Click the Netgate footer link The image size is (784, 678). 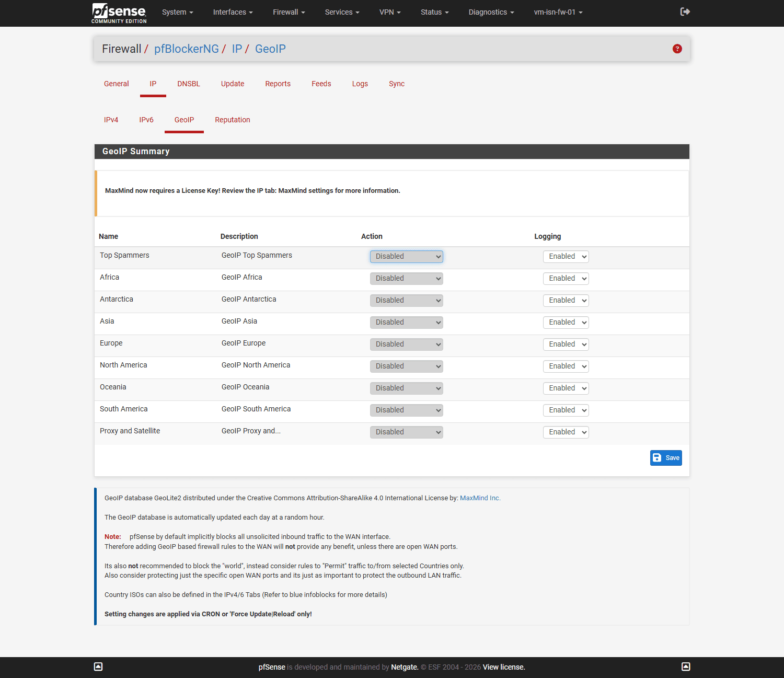coord(405,667)
